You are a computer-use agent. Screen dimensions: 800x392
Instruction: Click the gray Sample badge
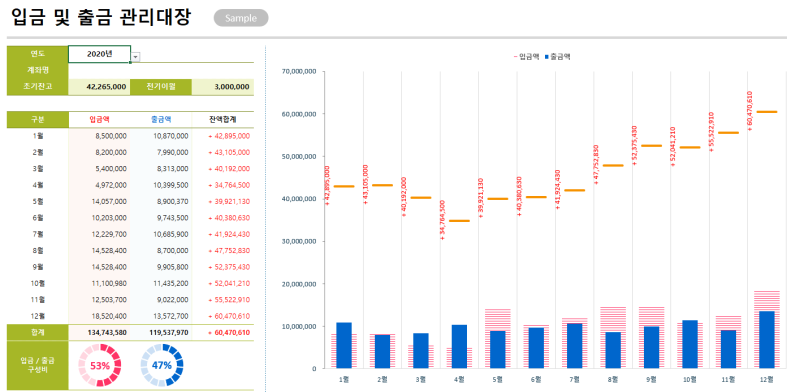[x=241, y=18]
